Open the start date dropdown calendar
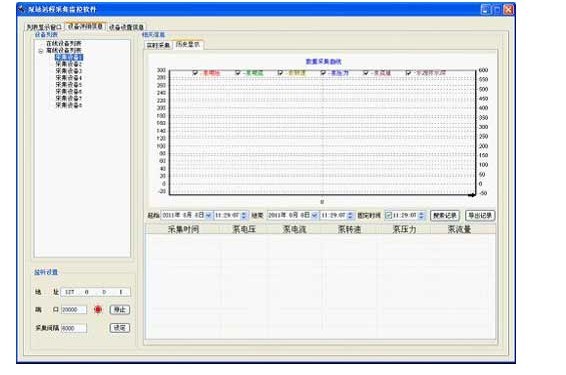 208,215
